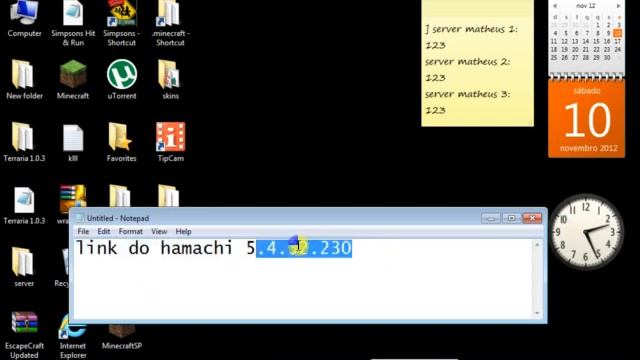Open the Edit menu in Notepad
This screenshot has width=640, height=360.
[x=104, y=231]
